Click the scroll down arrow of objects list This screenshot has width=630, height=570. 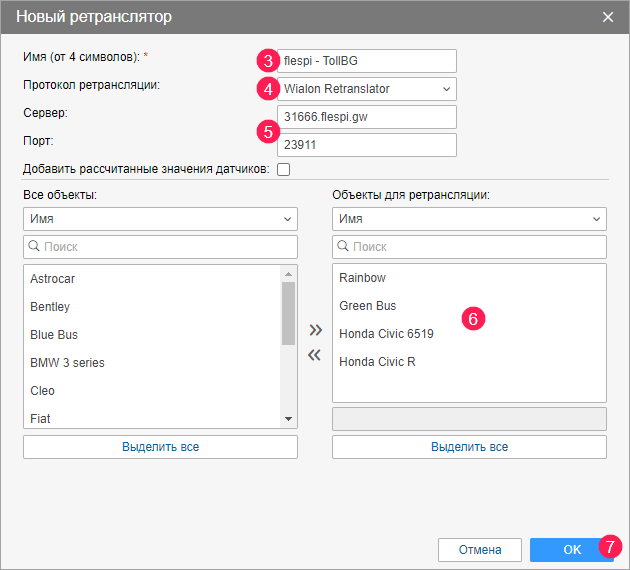pyautogui.click(x=288, y=419)
